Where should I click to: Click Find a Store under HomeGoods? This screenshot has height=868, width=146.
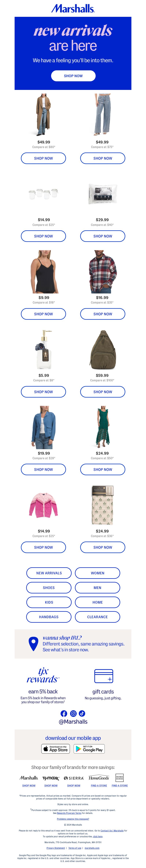(99, 785)
